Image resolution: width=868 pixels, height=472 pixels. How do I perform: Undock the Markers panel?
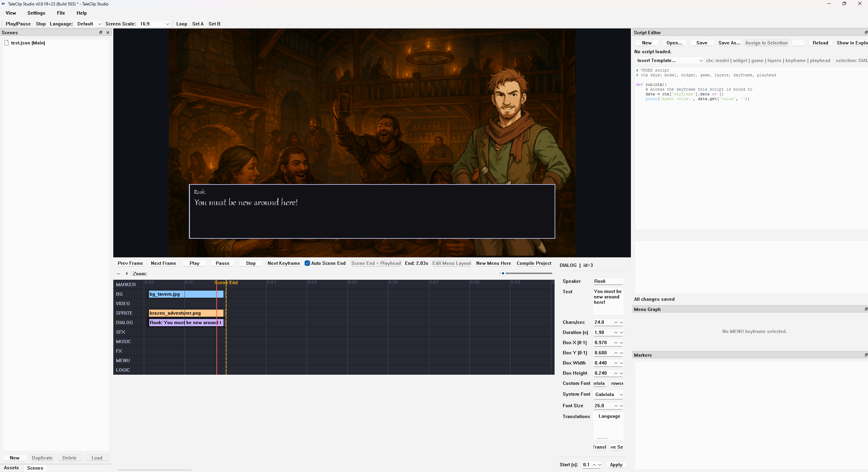pyautogui.click(x=866, y=355)
